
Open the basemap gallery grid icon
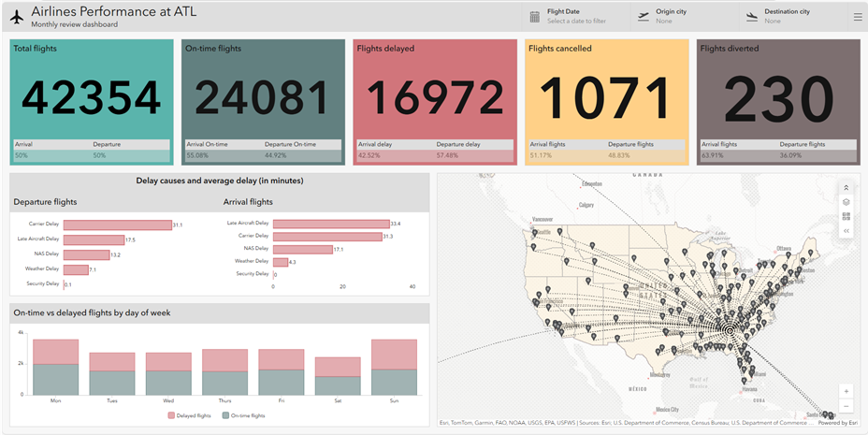(846, 216)
